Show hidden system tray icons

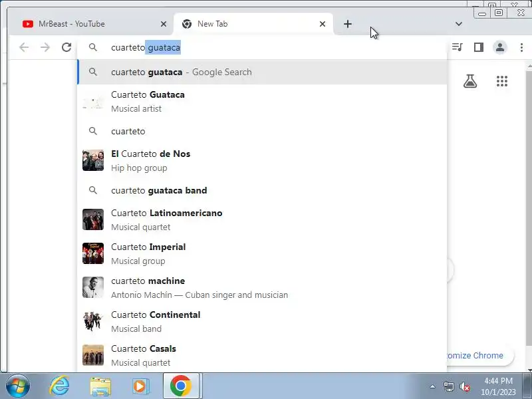[x=433, y=386]
